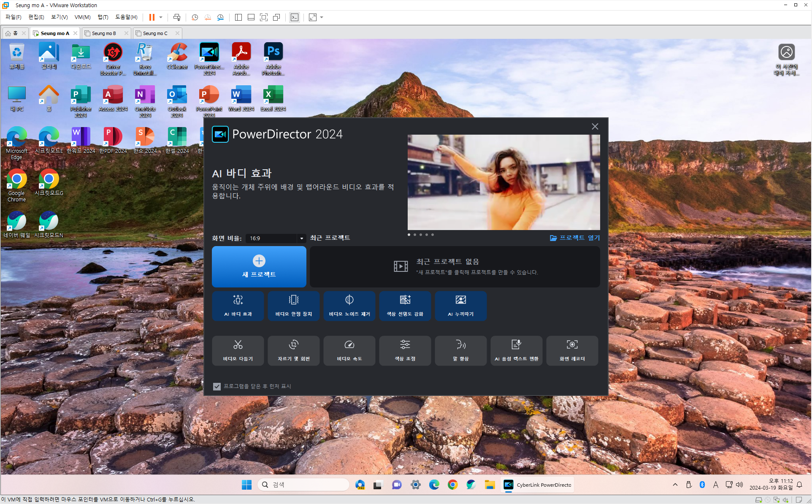The width and height of the screenshot is (812, 504).
Task: Open Chrome from the Windows taskbar
Action: coord(452,485)
